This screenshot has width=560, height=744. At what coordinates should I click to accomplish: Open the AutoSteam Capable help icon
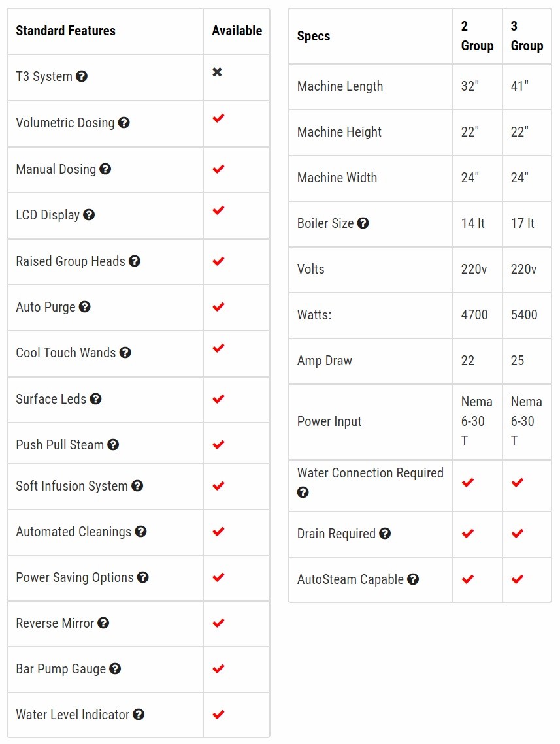[413, 579]
